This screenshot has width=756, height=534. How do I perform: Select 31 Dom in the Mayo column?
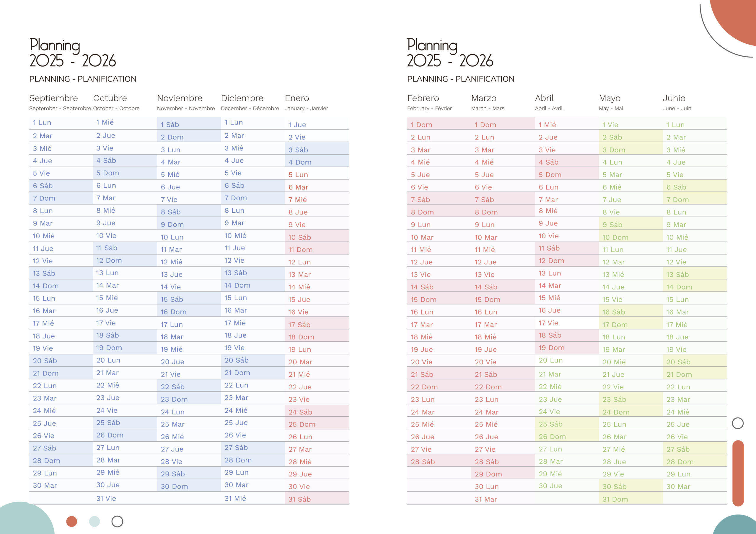coord(615,499)
